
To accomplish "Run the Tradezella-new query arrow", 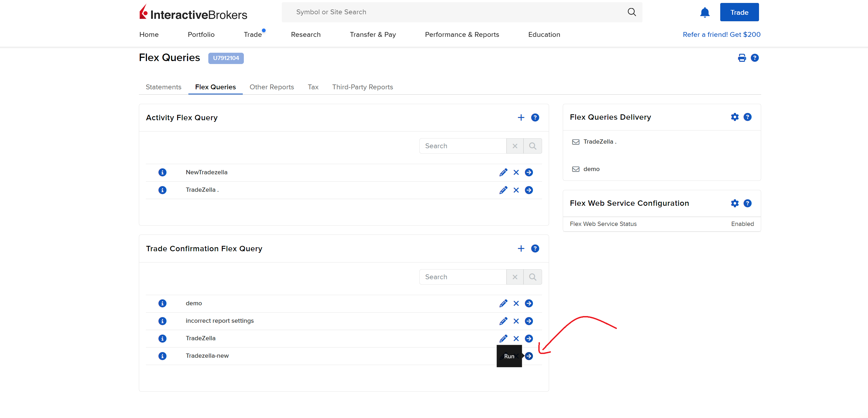I will pos(529,356).
